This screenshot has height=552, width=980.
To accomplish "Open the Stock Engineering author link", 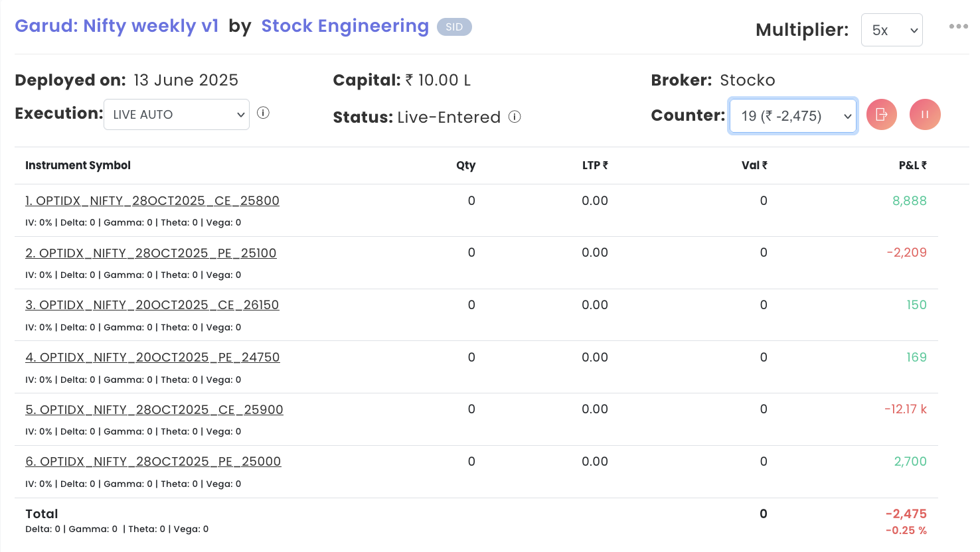I will pos(345,26).
